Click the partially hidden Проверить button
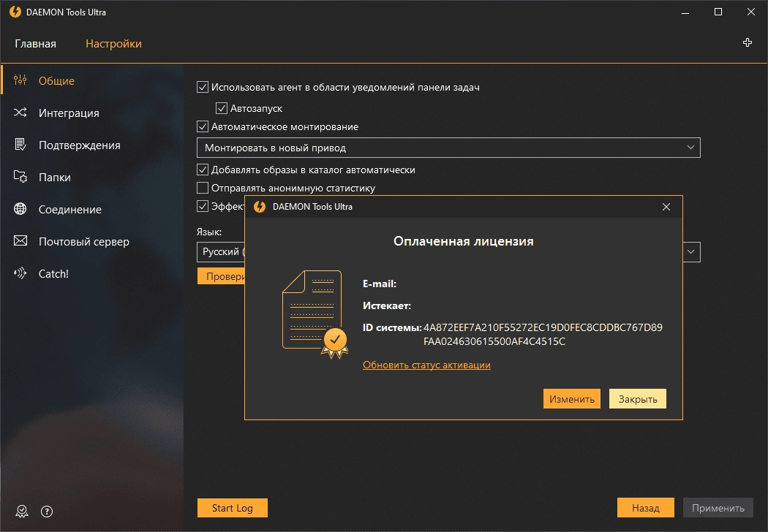768x532 pixels. [221, 276]
